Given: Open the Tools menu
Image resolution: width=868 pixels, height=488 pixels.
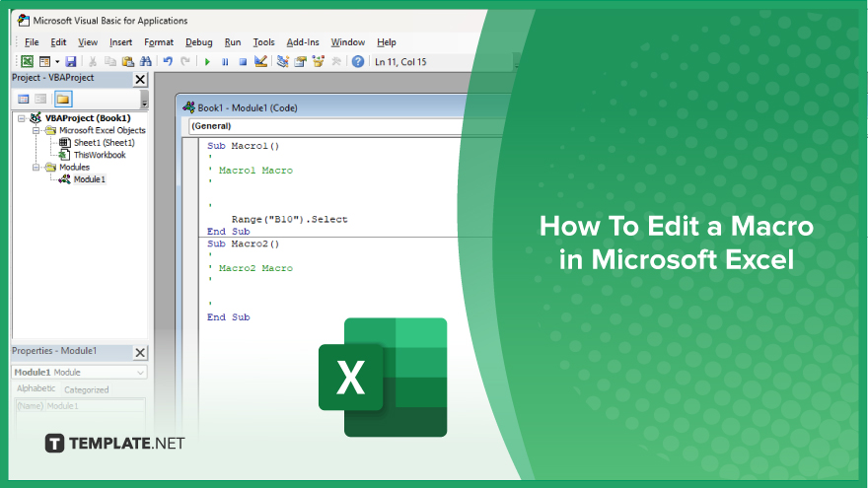Looking at the screenshot, I should (263, 42).
